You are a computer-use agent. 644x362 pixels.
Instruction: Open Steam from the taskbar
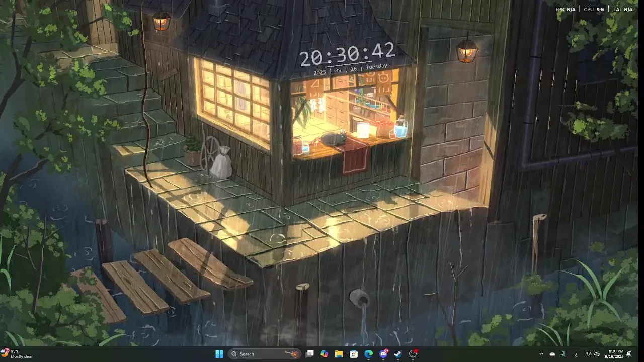(x=398, y=354)
